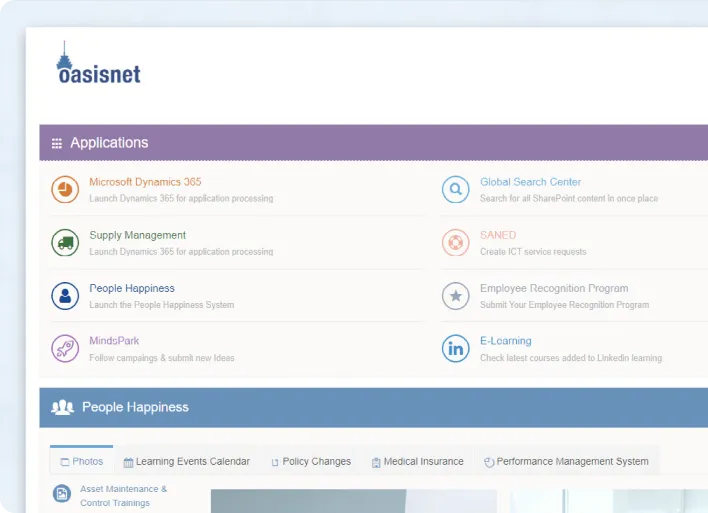The height and width of the screenshot is (513, 708).
Task: Click the Supply Management truck icon
Action: point(65,243)
